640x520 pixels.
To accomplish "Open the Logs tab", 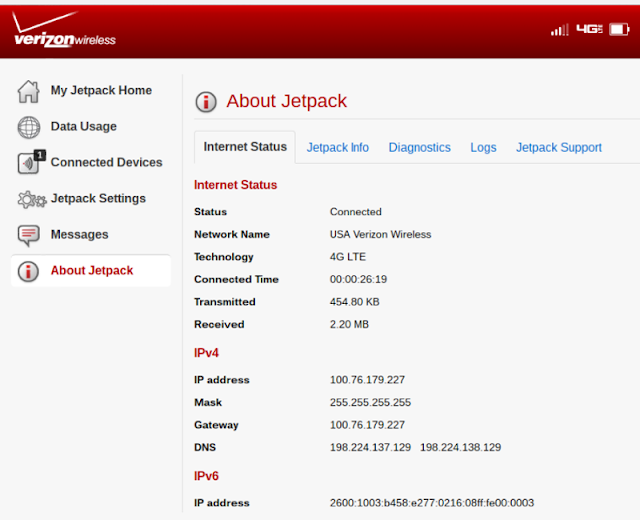I will (x=483, y=147).
